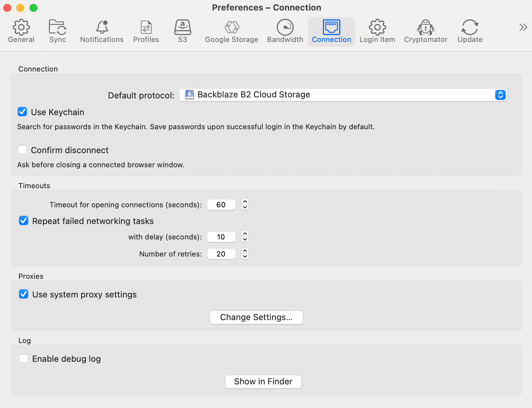Open the Default protocol dropdown
This screenshot has width=532, height=408.
coord(343,95)
